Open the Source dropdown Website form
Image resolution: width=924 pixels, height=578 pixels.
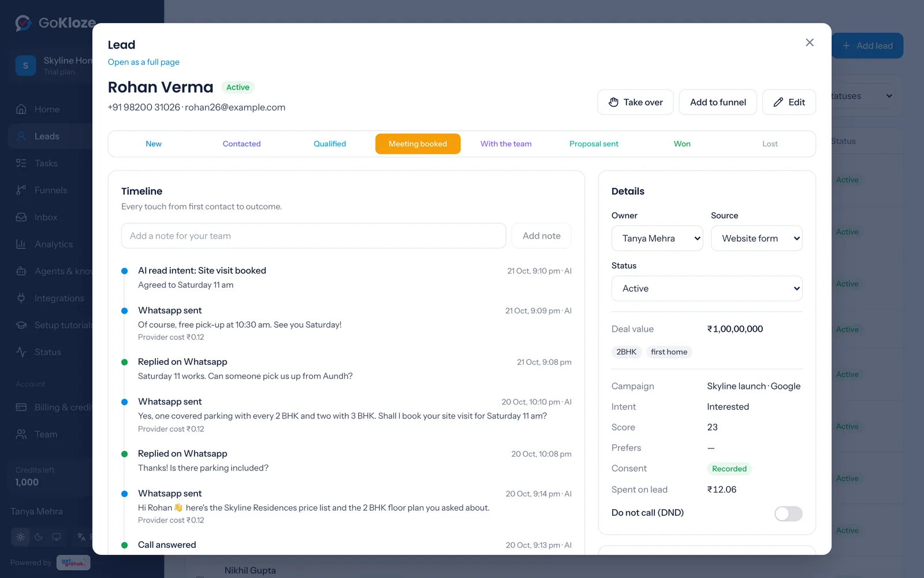coord(757,238)
